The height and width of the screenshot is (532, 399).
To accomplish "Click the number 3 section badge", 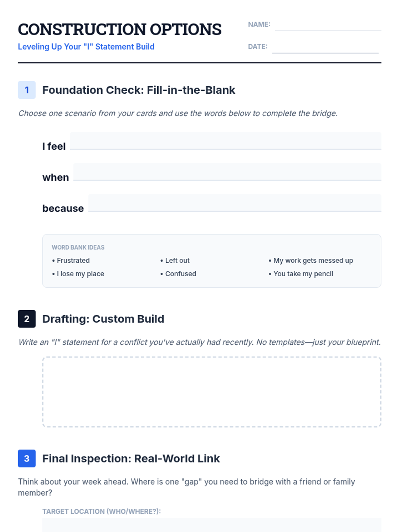I will (27, 459).
